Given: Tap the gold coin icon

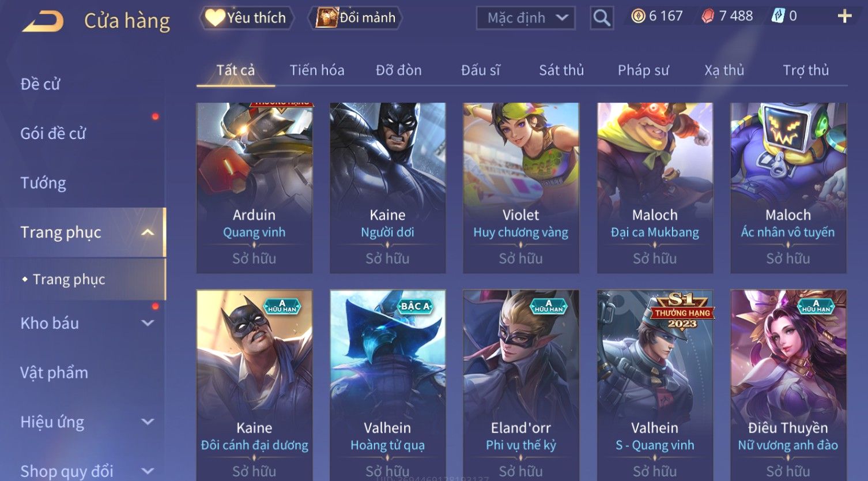Looking at the screenshot, I should (638, 16).
